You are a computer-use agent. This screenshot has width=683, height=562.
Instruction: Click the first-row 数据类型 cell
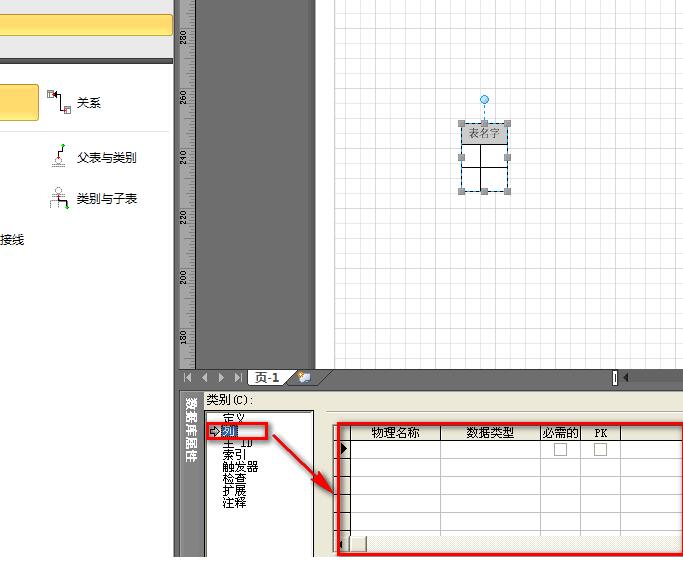click(x=490, y=449)
